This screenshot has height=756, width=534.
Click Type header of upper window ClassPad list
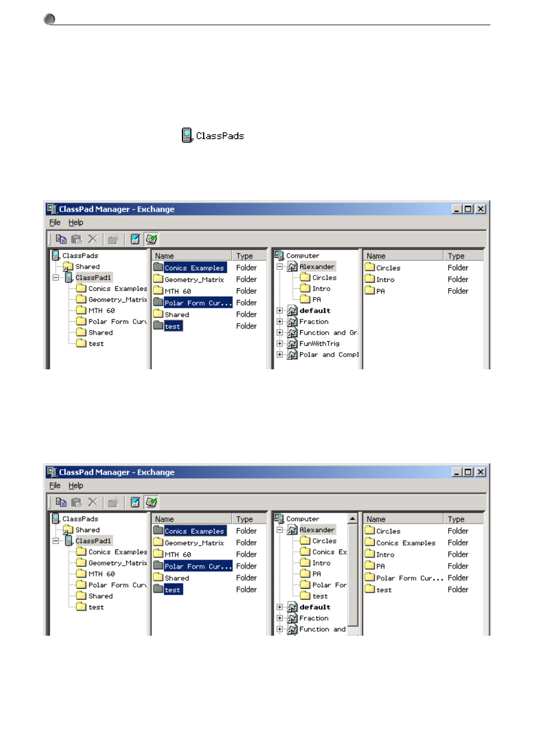(x=249, y=256)
